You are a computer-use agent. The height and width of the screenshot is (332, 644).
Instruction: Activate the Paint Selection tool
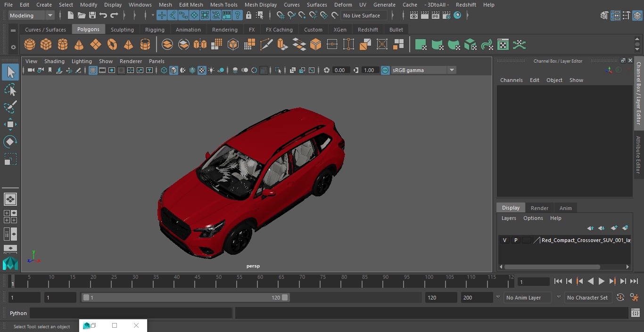[x=10, y=107]
